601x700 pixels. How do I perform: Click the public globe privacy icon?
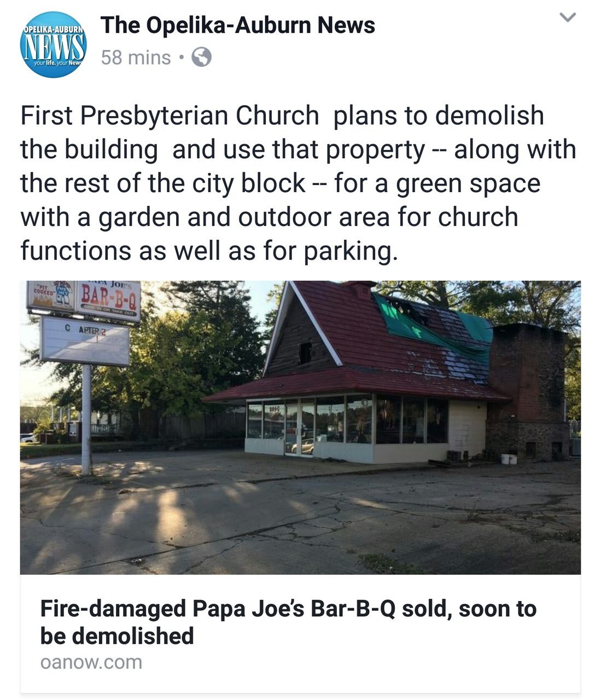click(201, 57)
